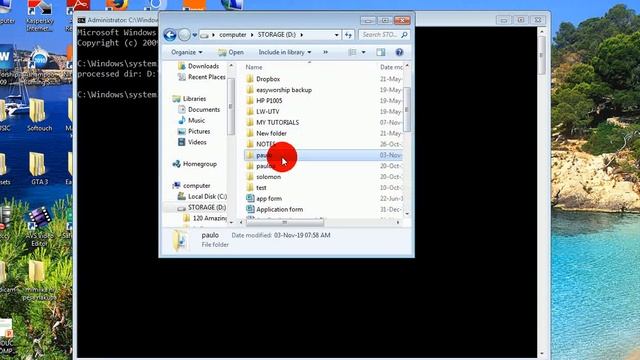
Task: Show more toolbar commands chevron
Action: tap(325, 52)
